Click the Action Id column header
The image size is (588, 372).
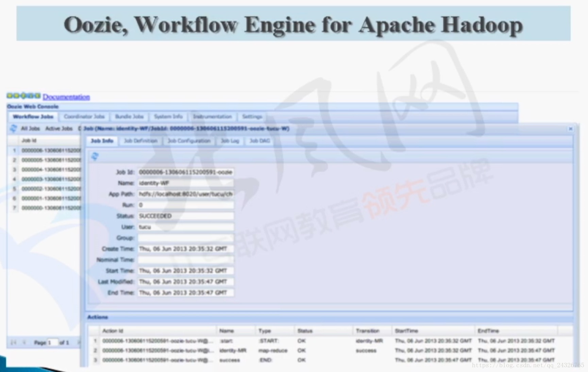click(x=158, y=331)
